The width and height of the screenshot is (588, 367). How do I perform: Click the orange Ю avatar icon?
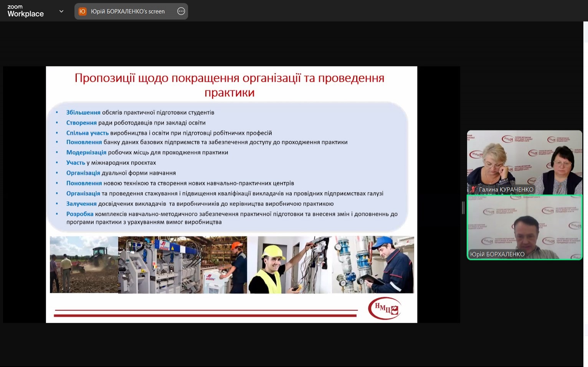[x=82, y=12]
